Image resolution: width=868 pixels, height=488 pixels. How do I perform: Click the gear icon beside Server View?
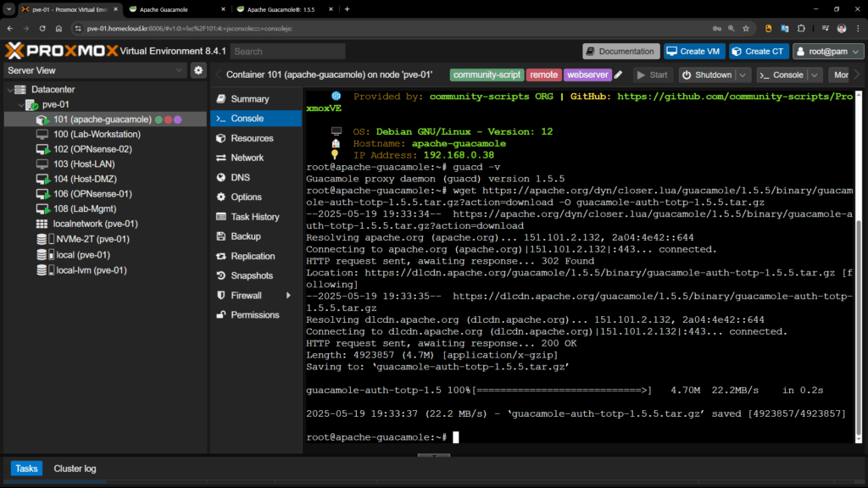[x=198, y=70]
